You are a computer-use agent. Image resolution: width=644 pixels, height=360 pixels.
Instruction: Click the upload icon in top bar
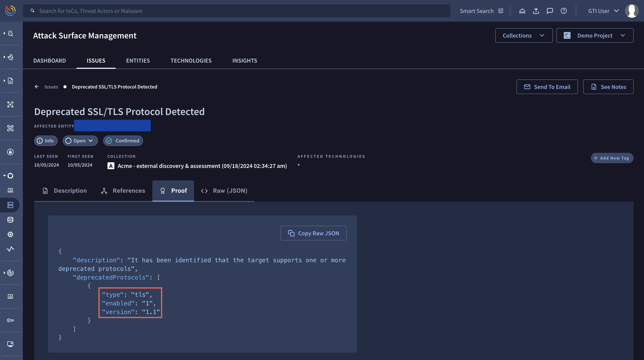536,11
